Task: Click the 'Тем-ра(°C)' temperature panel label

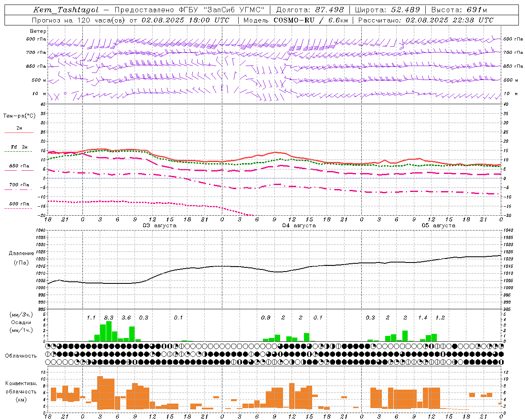Action: (19, 116)
